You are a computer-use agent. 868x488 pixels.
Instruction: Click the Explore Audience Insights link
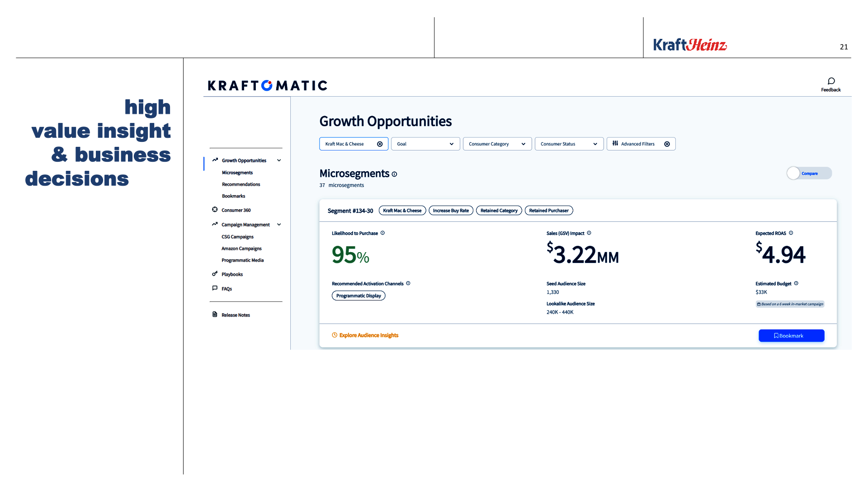(x=368, y=335)
